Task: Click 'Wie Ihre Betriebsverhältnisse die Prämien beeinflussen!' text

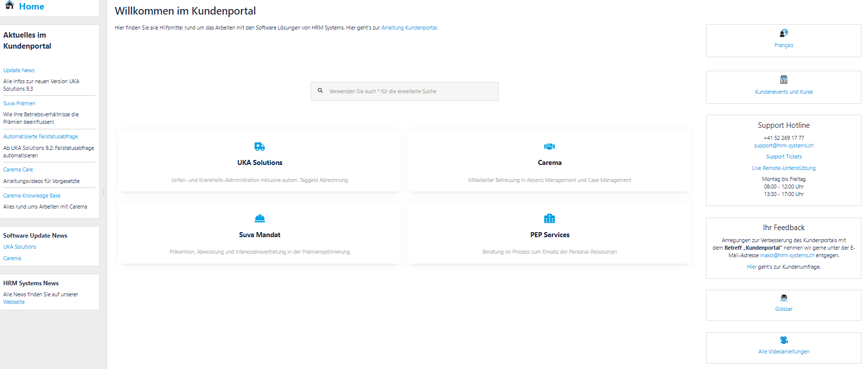Action: pyautogui.click(x=41, y=118)
